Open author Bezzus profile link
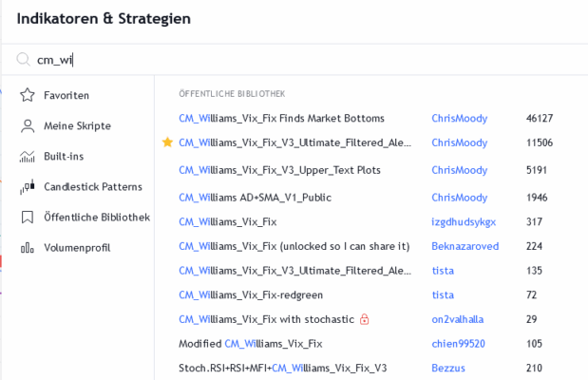 (x=448, y=368)
